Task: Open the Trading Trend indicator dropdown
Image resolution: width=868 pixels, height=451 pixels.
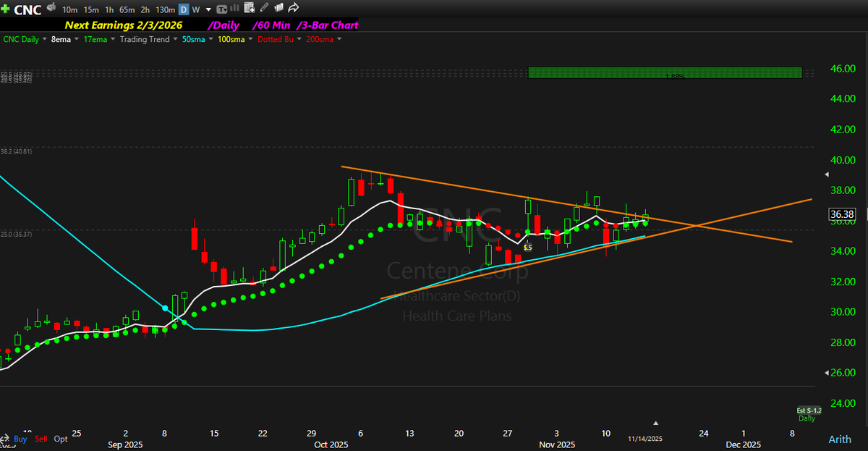Action: pos(176,39)
